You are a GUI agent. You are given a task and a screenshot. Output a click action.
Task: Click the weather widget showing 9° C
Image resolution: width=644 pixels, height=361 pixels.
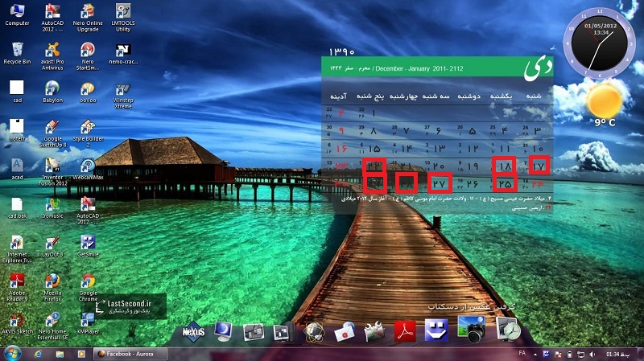(x=603, y=105)
